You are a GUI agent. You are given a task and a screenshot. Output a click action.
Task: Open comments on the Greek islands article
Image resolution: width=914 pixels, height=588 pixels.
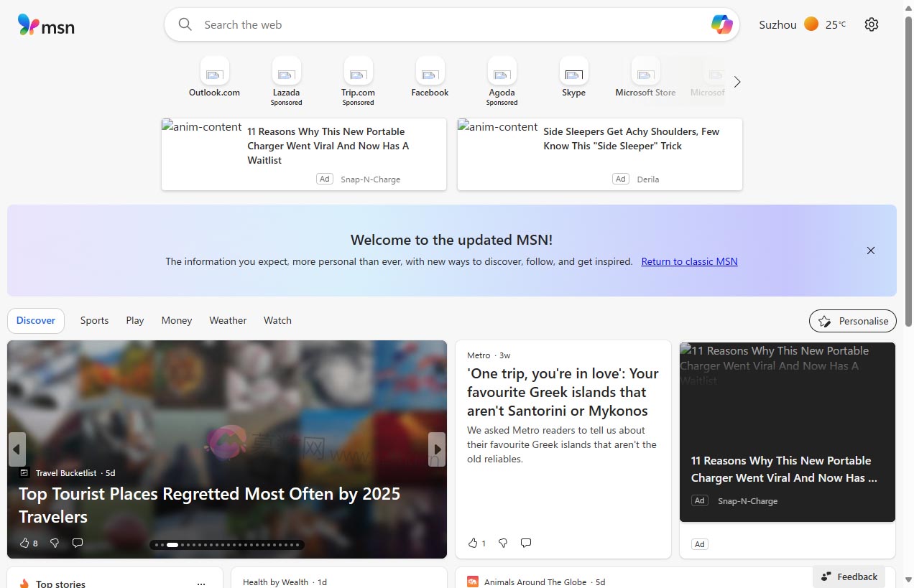[526, 543]
